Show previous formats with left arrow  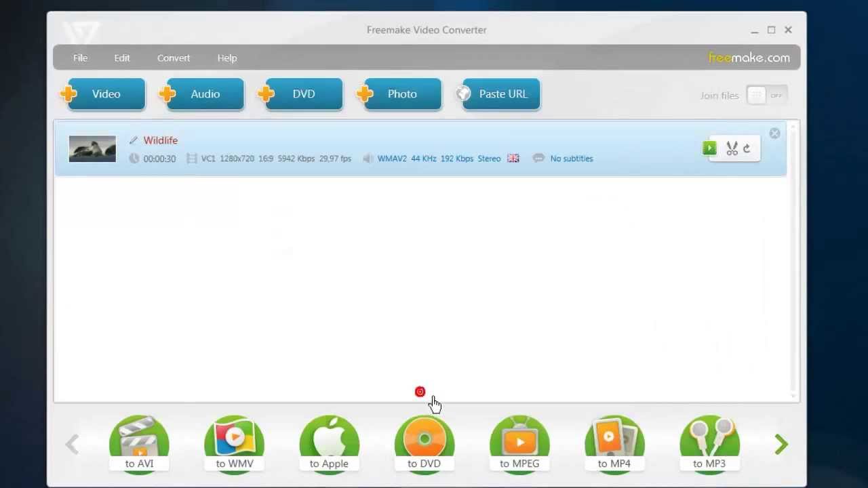click(72, 445)
